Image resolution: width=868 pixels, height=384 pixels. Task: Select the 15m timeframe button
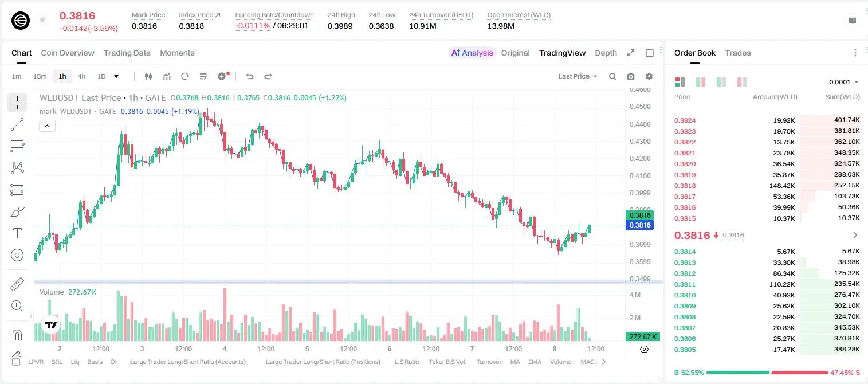[40, 76]
